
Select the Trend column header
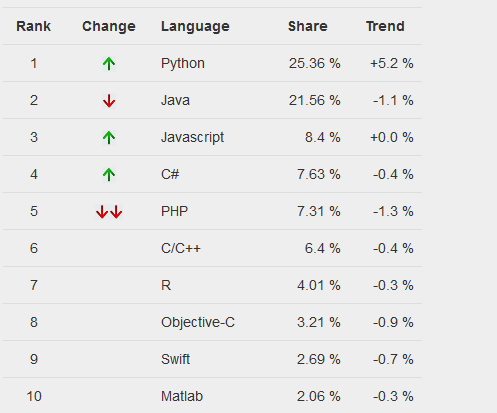(385, 26)
